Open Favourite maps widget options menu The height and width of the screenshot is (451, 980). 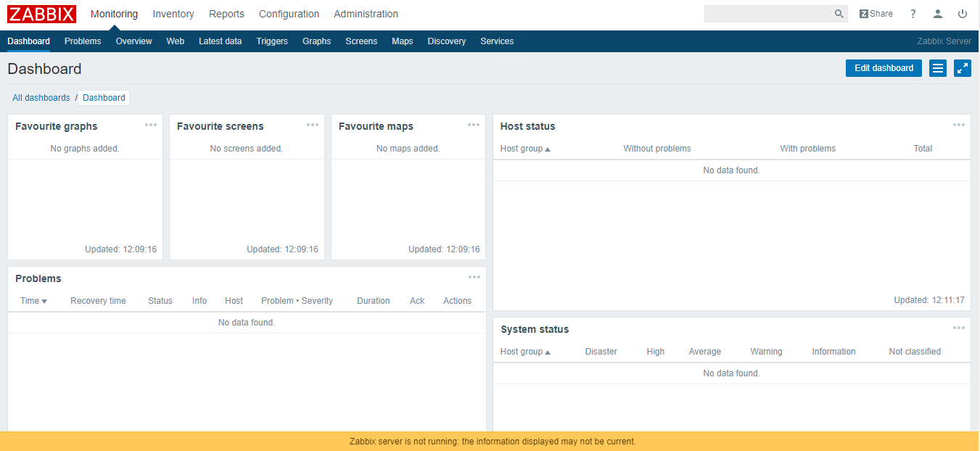[x=474, y=125]
